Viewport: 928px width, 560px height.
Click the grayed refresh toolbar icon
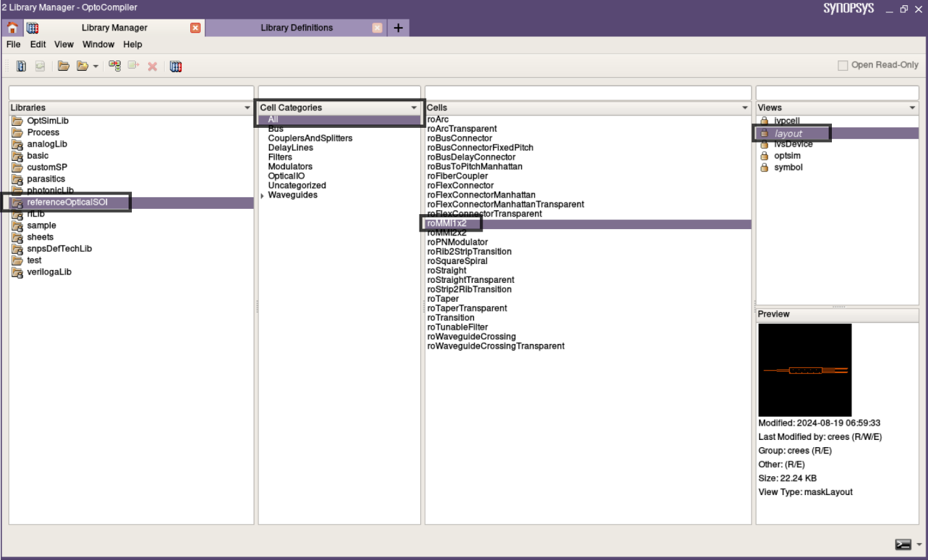[x=40, y=66]
